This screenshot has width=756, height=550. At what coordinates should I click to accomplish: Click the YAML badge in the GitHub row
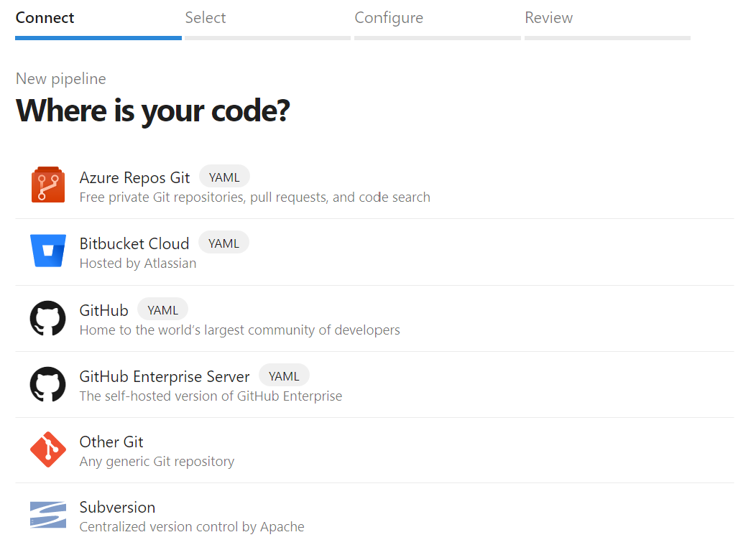(162, 310)
